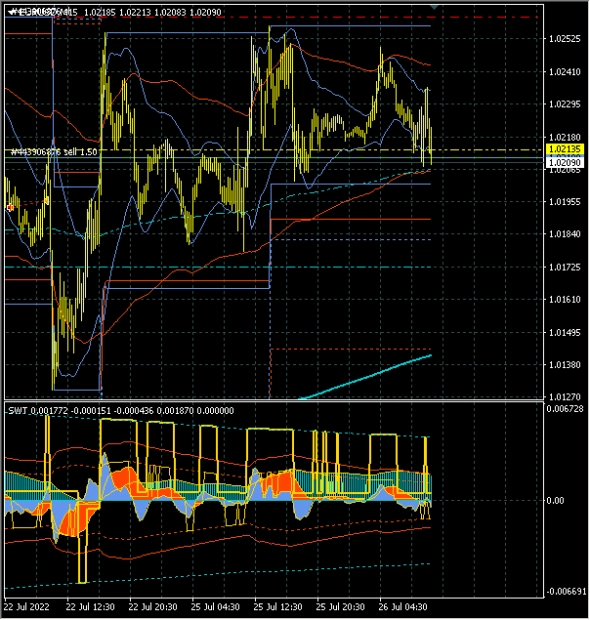Click the '22 Jul 12:30' time axis label
Screen dimensions: 590x620
coord(90,607)
